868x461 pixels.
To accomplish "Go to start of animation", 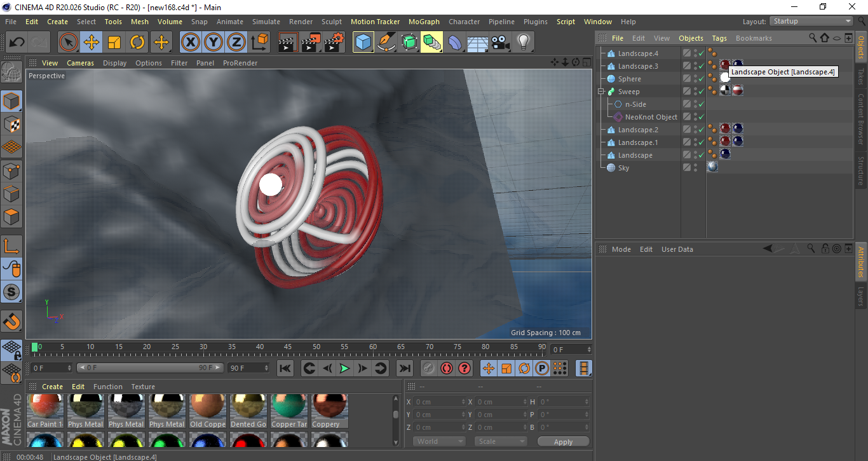I will (285, 368).
